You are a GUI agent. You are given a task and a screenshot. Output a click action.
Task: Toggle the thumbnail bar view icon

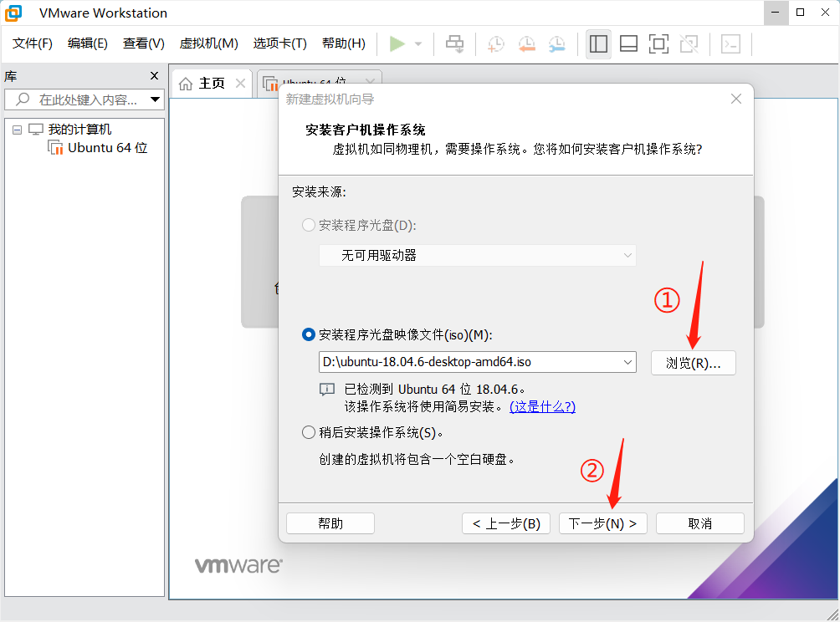(628, 44)
